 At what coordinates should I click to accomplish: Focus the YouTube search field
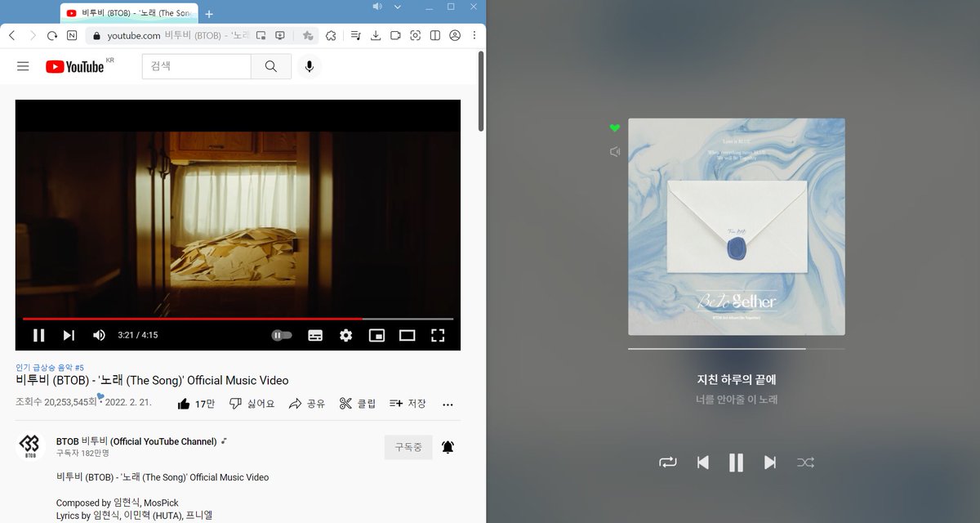click(x=196, y=66)
